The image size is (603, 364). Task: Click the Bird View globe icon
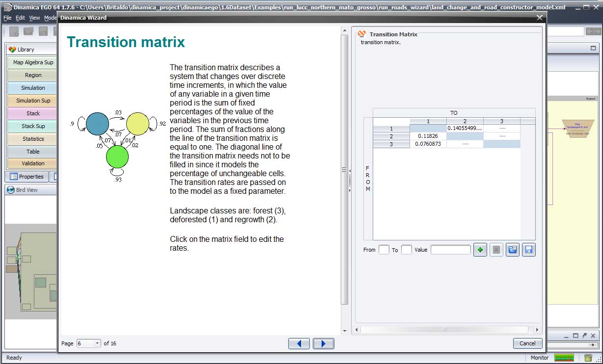11,190
